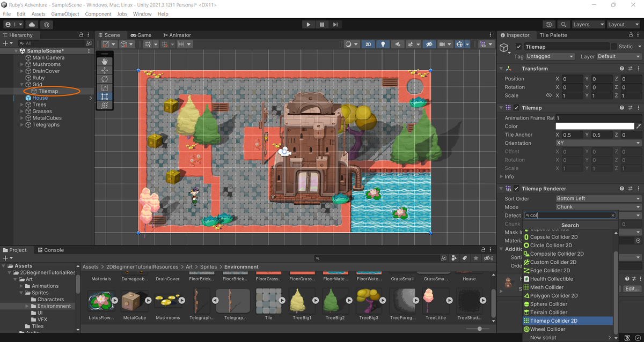Expand the Mushrooms object in Hierarchy

click(x=22, y=64)
